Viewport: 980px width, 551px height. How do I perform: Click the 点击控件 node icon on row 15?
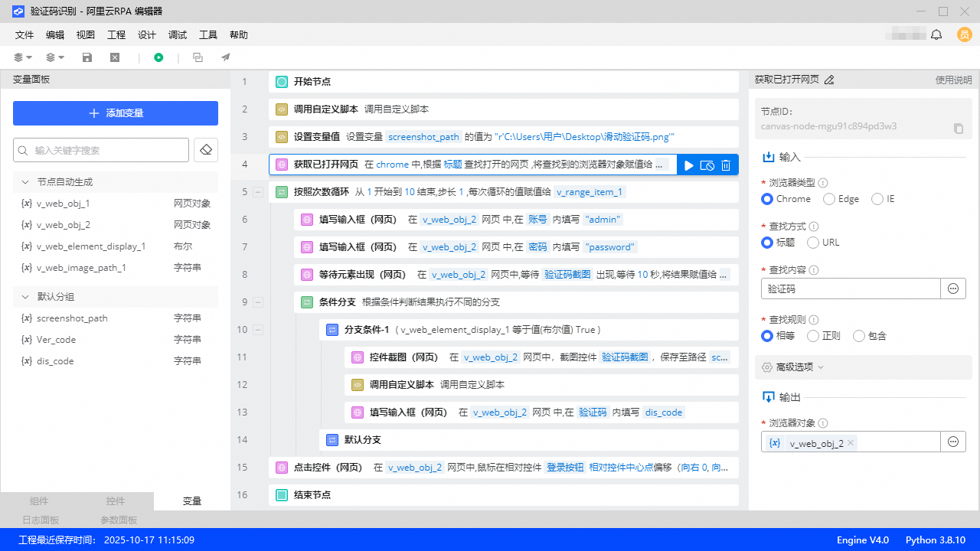click(x=281, y=468)
